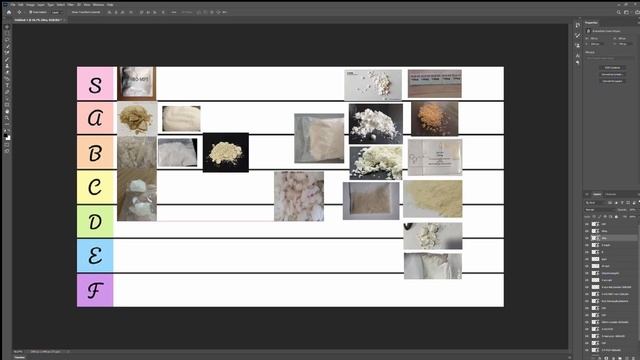
Task: Click the purple F tier label on canvas
Action: click(x=95, y=290)
